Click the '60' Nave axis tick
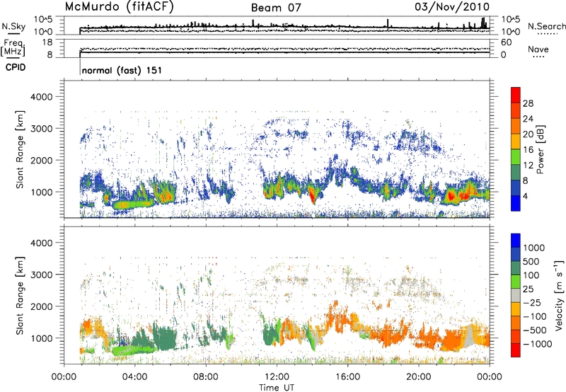 click(x=506, y=42)
